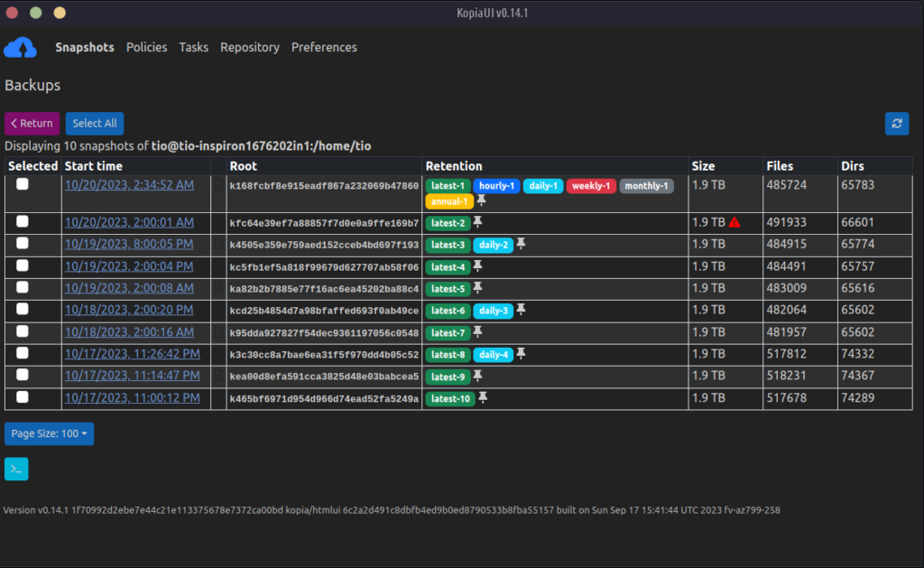This screenshot has height=568, width=924.
Task: Click the weekly-1 retention badge
Action: click(591, 186)
